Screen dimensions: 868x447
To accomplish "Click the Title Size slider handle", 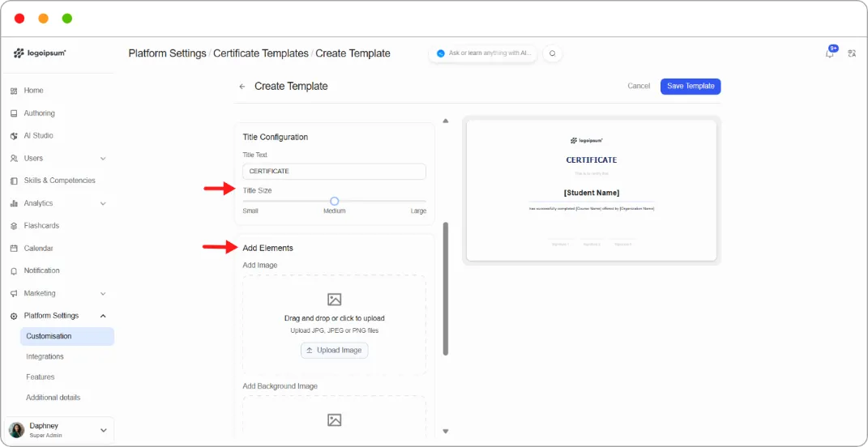I will pyautogui.click(x=335, y=202).
